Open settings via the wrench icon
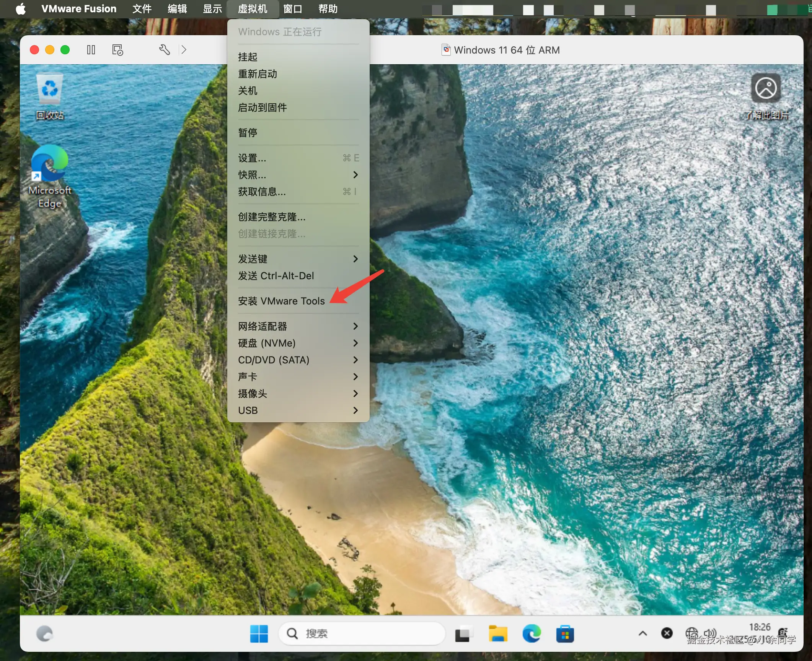 tap(165, 50)
